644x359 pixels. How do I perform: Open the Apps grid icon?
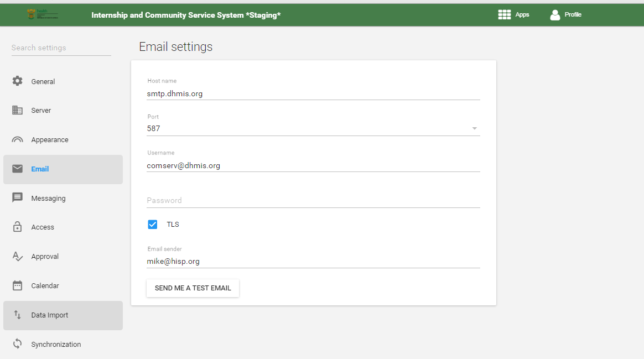[x=504, y=15]
